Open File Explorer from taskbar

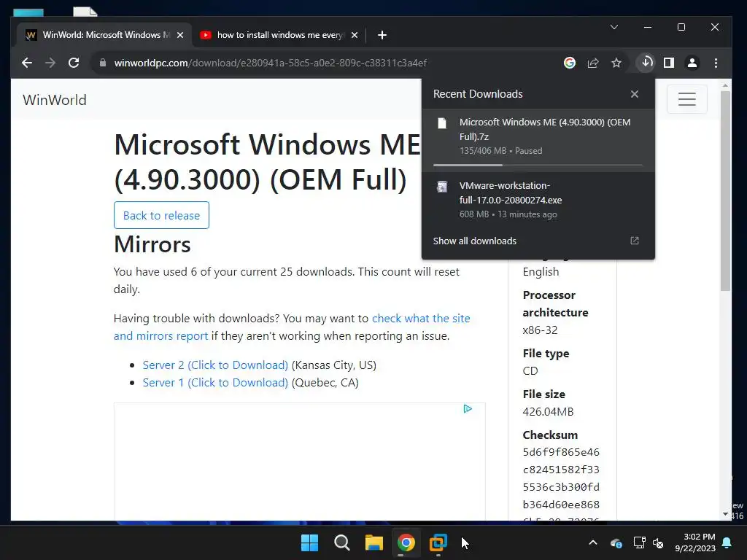374,542
